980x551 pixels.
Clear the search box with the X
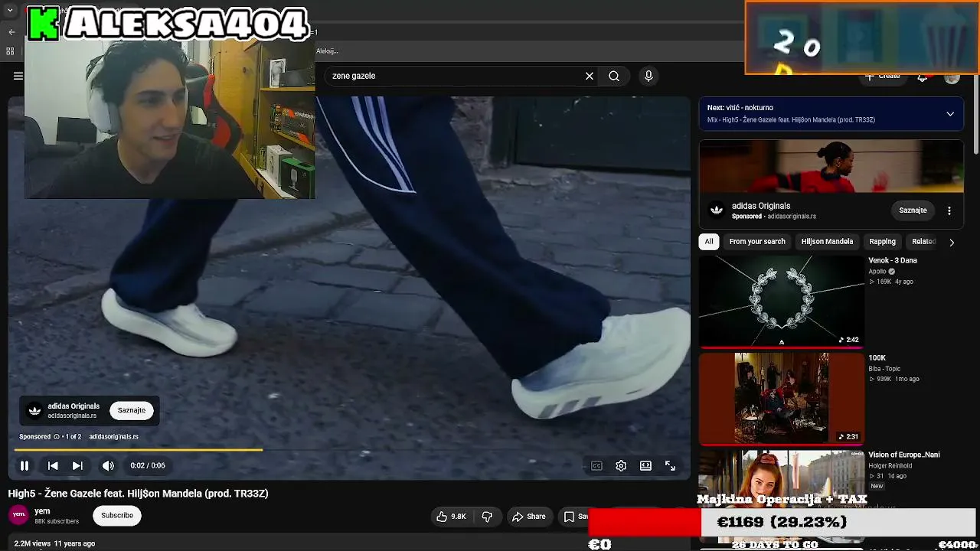590,76
